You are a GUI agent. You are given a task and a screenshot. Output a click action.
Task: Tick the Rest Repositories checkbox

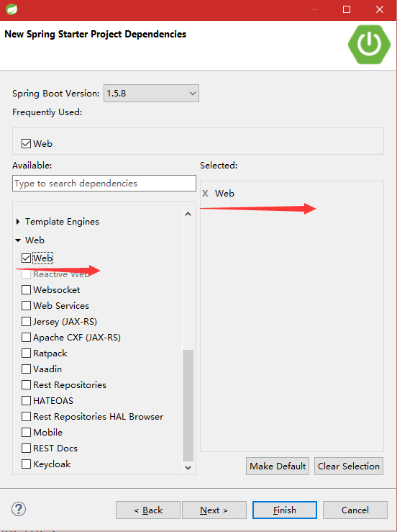(x=26, y=384)
